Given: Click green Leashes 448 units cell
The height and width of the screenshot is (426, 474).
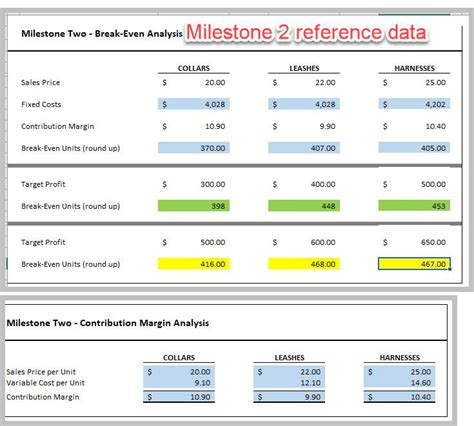Looking at the screenshot, I should coord(304,206).
